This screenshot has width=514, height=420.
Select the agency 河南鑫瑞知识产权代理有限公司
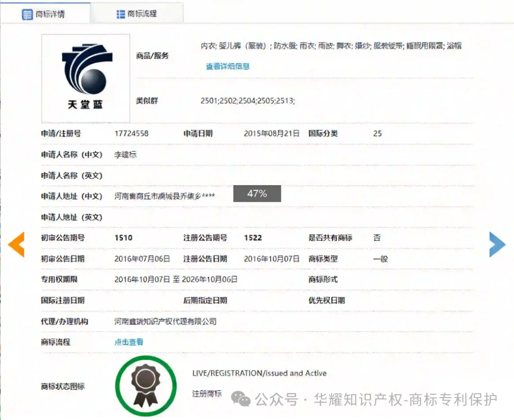tap(165, 321)
